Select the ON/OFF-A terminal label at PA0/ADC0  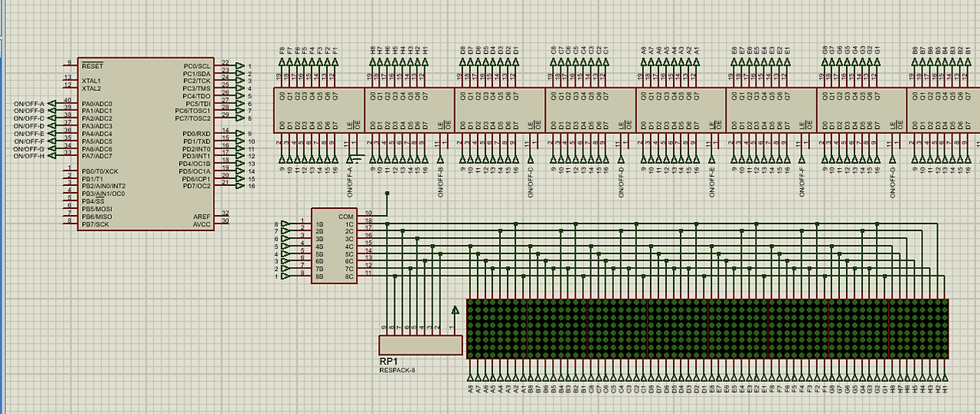tap(30, 103)
